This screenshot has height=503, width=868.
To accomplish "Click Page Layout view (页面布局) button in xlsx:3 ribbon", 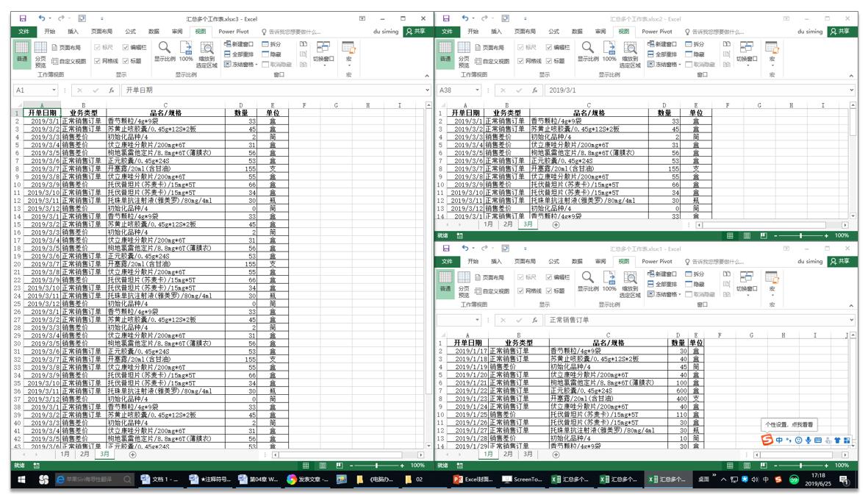I will pyautogui.click(x=66, y=48).
